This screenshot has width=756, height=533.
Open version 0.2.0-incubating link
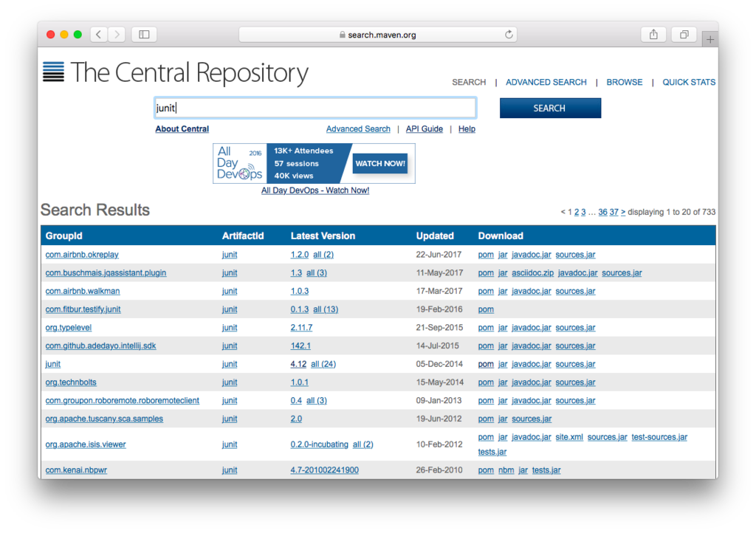(319, 444)
